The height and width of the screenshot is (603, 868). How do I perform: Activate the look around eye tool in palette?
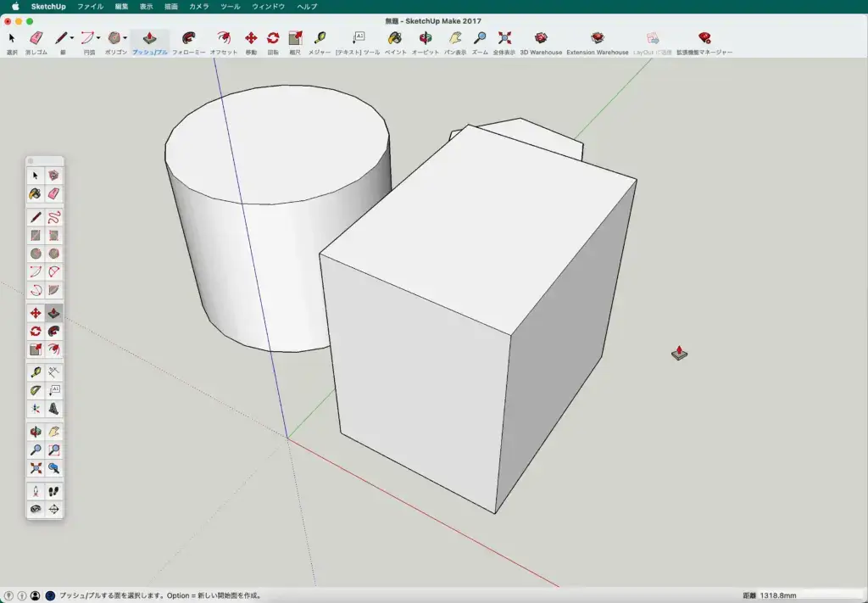tap(36, 509)
